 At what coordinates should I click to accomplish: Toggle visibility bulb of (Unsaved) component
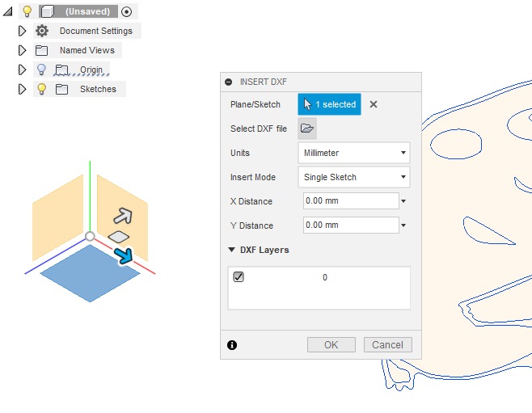click(27, 11)
